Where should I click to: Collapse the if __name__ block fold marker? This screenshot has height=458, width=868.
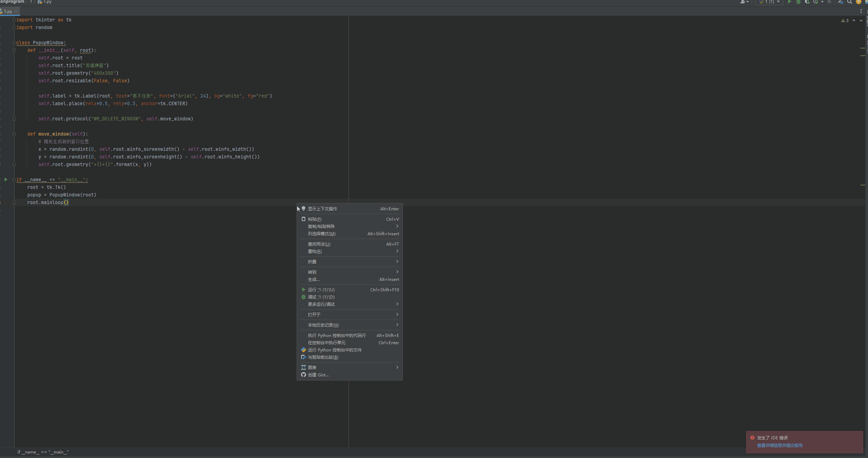tap(14, 180)
